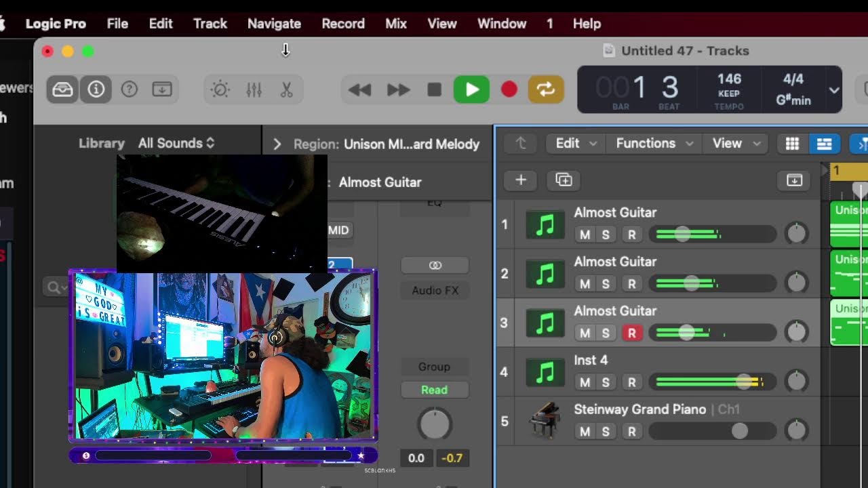Click the red Record button
Screen dimensions: 868x488
pyautogui.click(x=509, y=89)
